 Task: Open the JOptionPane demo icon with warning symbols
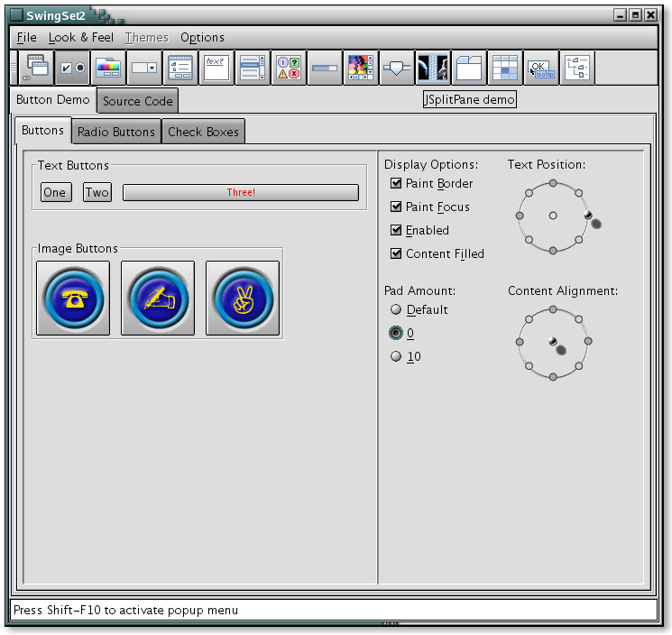point(289,68)
